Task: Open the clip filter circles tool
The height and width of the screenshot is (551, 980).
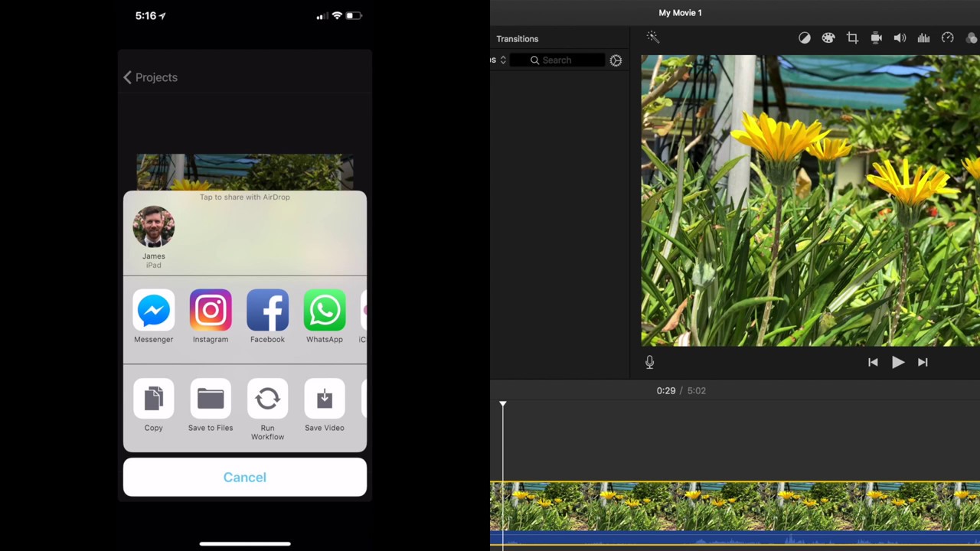Action: [972, 37]
